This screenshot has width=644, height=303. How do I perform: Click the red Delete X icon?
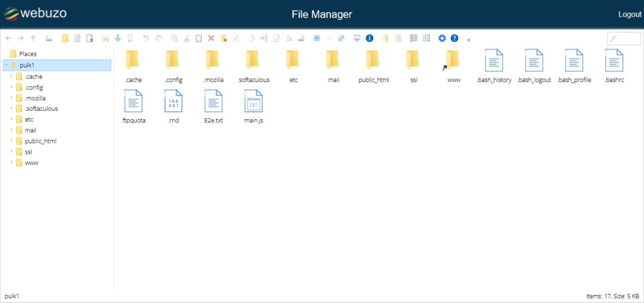point(211,38)
